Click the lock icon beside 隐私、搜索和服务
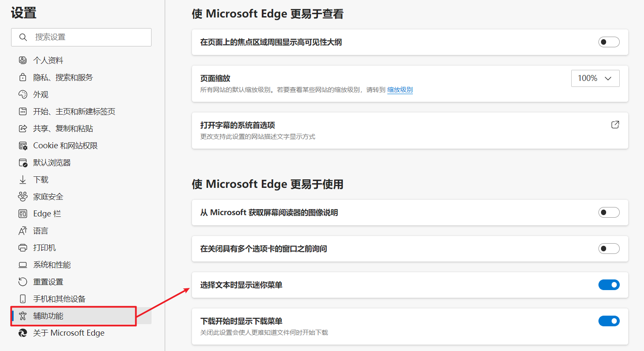The height and width of the screenshot is (351, 644). [x=23, y=77]
